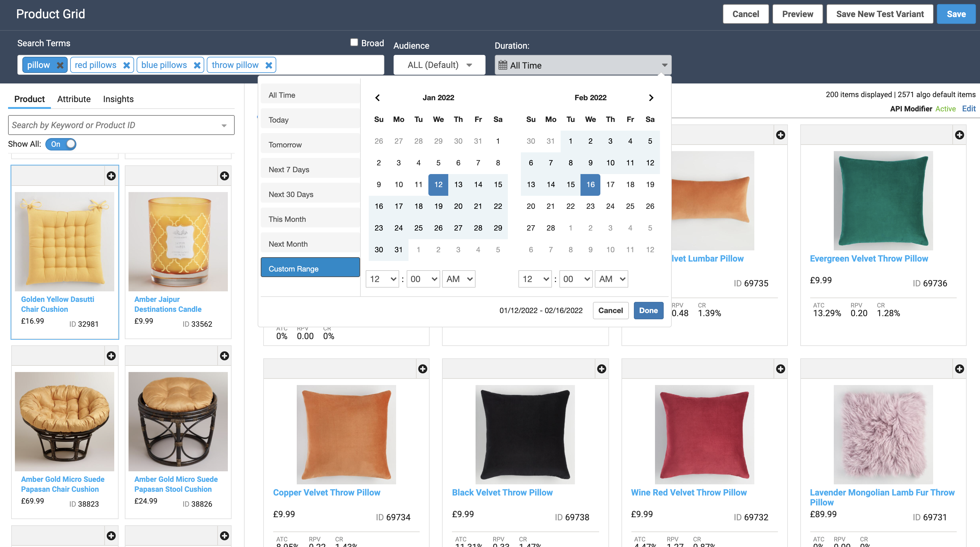
Task: Add Golden Yellow Dasutti Chair Cushion with plus
Action: point(111,176)
